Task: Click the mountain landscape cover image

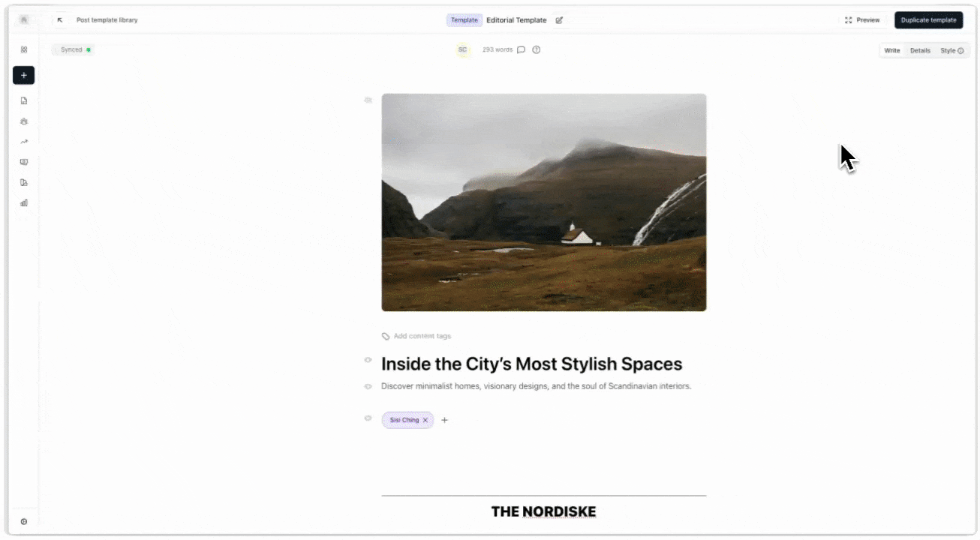Action: pos(543,202)
